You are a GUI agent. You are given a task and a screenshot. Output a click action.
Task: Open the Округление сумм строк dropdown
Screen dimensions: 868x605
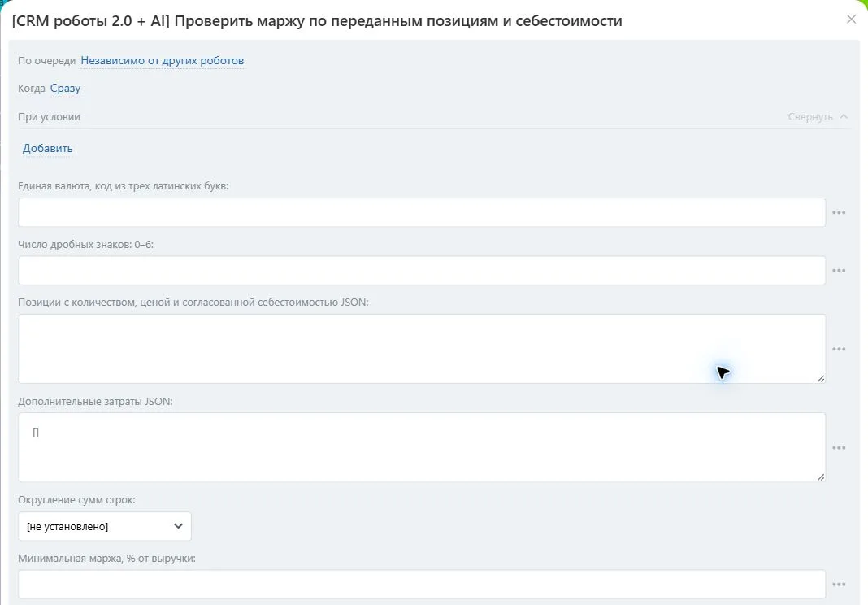pos(105,526)
